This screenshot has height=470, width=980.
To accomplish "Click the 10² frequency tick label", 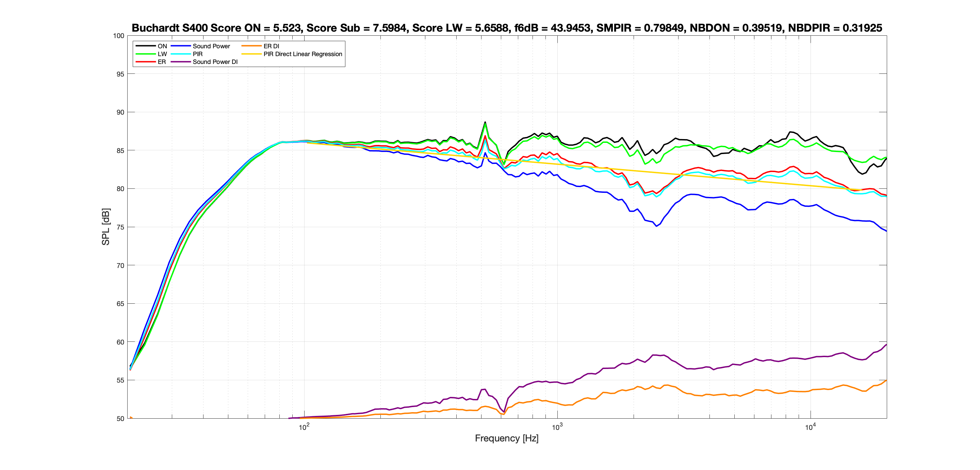I will coord(304,427).
